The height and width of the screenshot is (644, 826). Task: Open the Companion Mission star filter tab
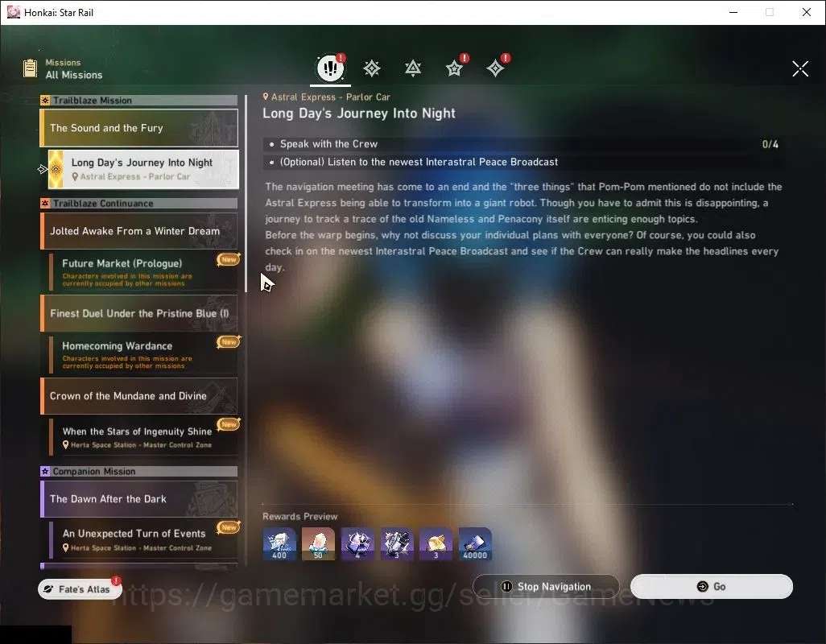click(x=455, y=68)
